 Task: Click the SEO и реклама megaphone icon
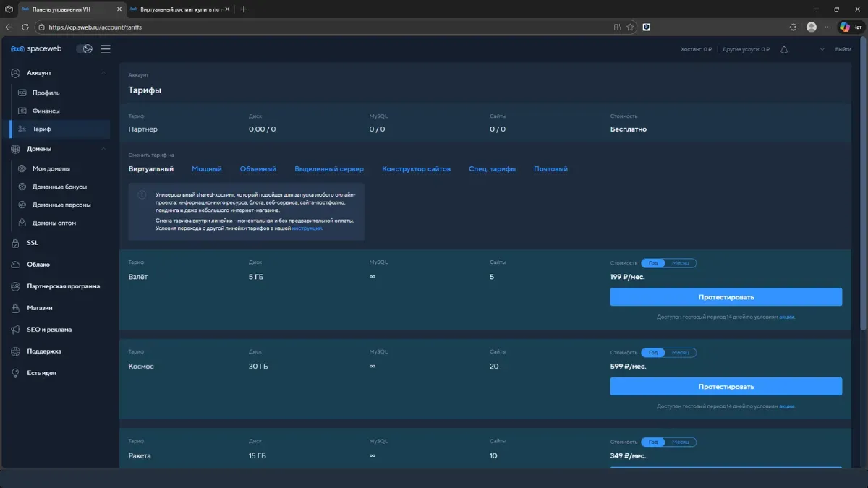[15, 330]
